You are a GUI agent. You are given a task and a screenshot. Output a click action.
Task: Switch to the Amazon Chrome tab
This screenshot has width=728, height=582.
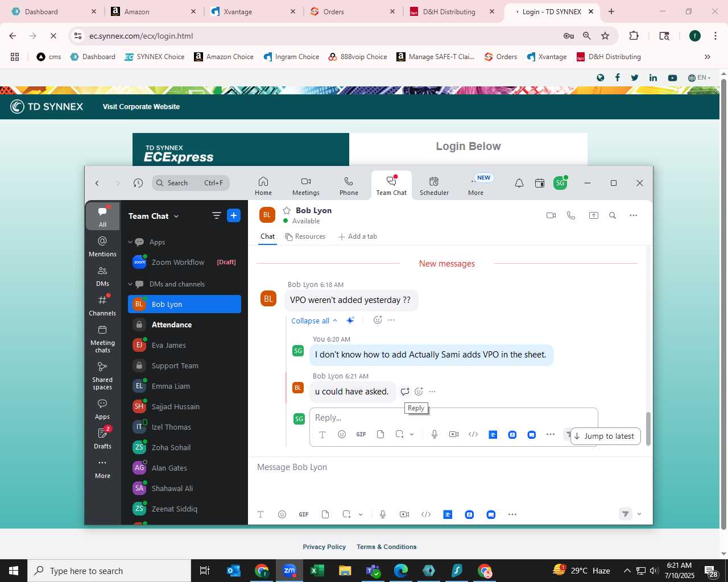coord(154,11)
